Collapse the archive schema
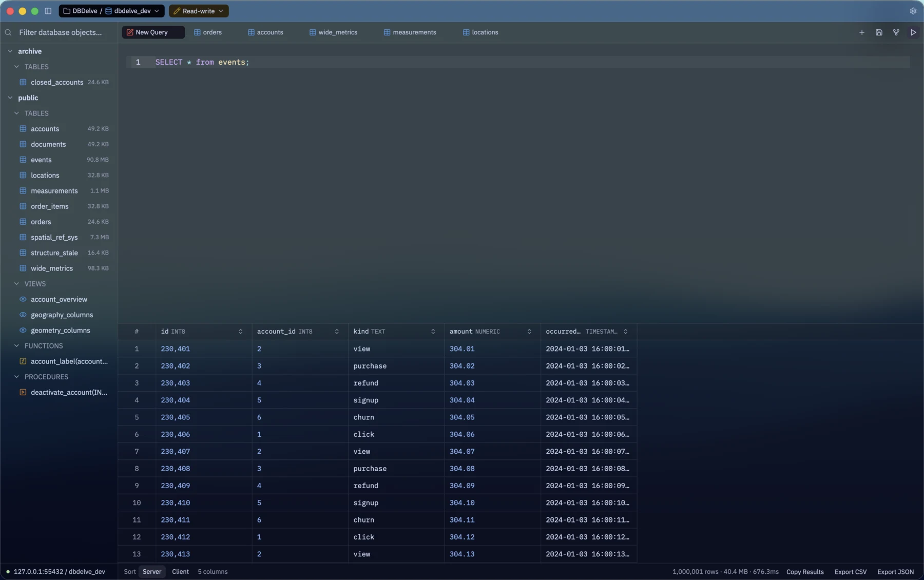924x580 pixels. [10, 51]
